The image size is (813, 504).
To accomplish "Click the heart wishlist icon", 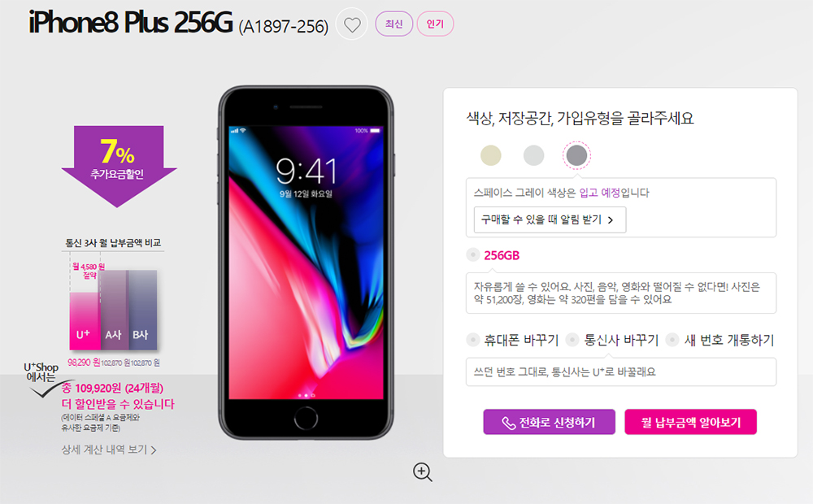I will coord(352,24).
